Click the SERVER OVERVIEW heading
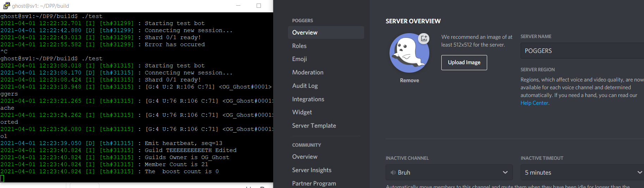Image resolution: width=644 pixels, height=188 pixels. click(x=413, y=21)
